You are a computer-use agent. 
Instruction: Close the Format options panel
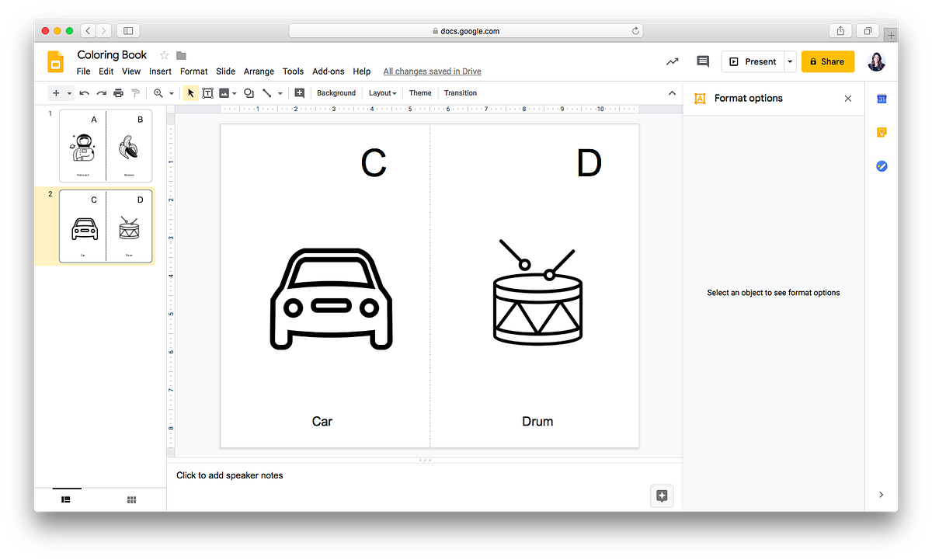point(847,99)
